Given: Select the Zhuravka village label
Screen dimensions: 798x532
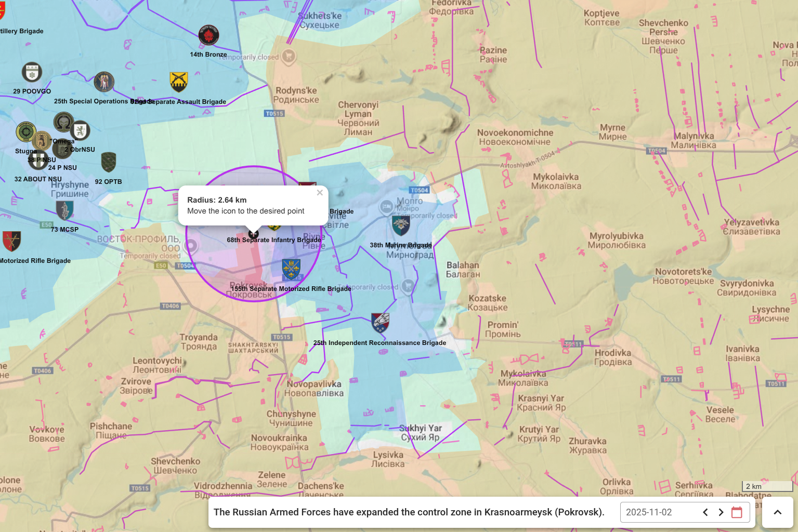Looking at the screenshot, I should click(x=588, y=446).
